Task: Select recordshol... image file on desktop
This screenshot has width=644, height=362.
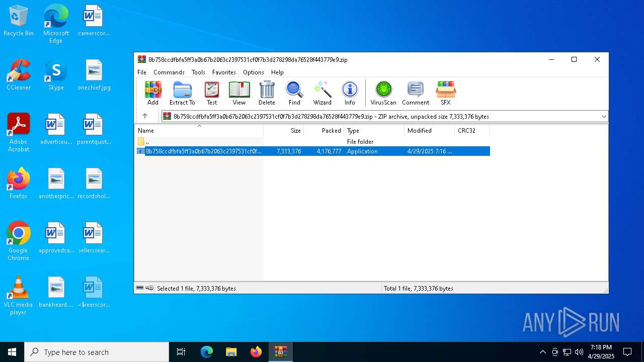Action: click(94, 184)
